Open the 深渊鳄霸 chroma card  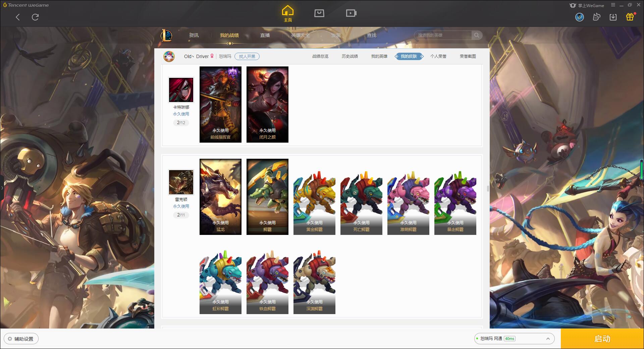[314, 282]
